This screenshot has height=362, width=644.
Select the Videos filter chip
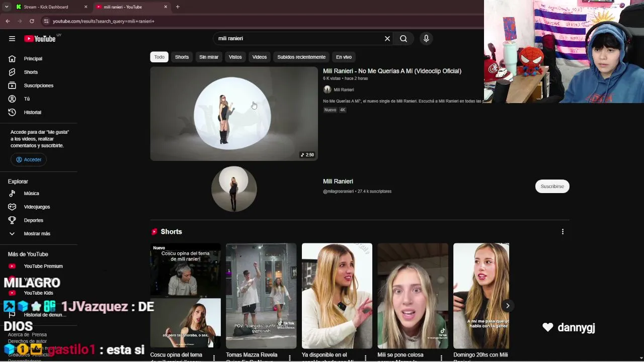[260, 57]
